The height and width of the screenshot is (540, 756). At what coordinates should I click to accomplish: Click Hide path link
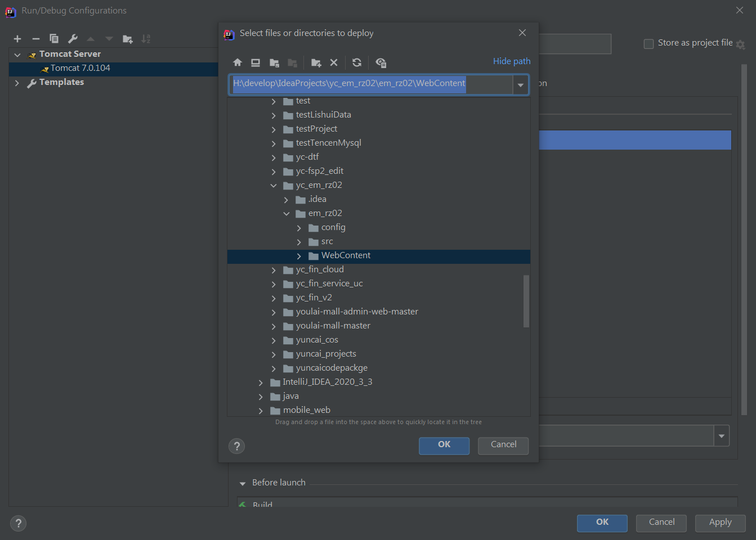pyautogui.click(x=512, y=61)
